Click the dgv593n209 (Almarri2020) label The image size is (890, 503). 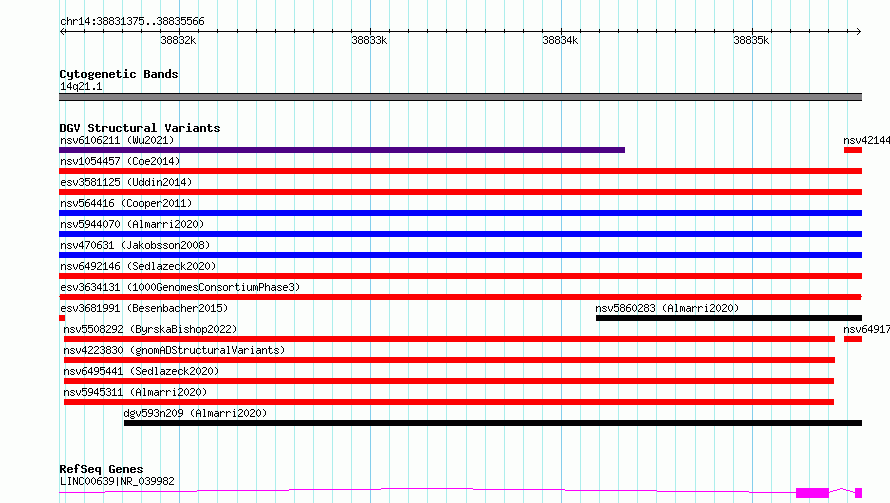pyautogui.click(x=195, y=413)
